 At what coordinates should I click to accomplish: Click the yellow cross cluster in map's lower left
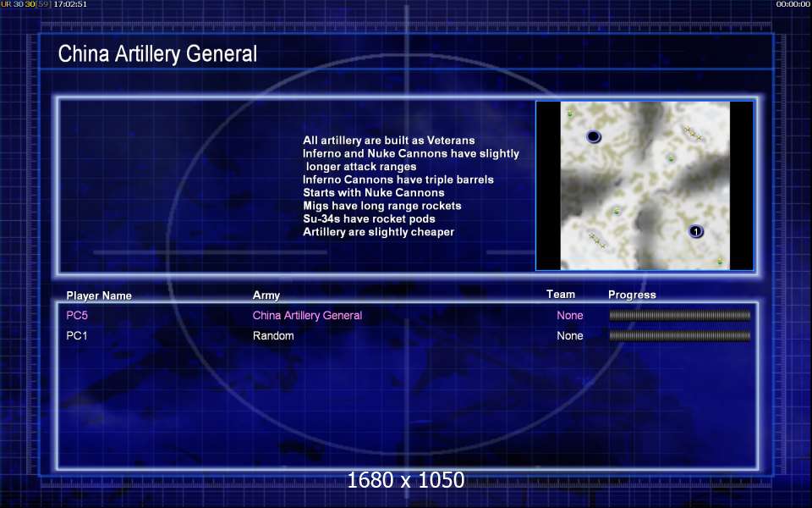(x=597, y=240)
